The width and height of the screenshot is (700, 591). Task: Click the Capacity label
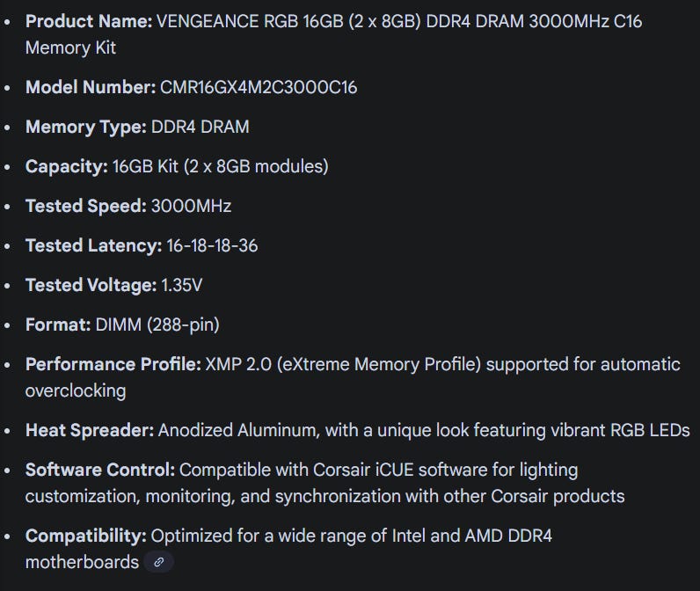pyautogui.click(x=67, y=166)
